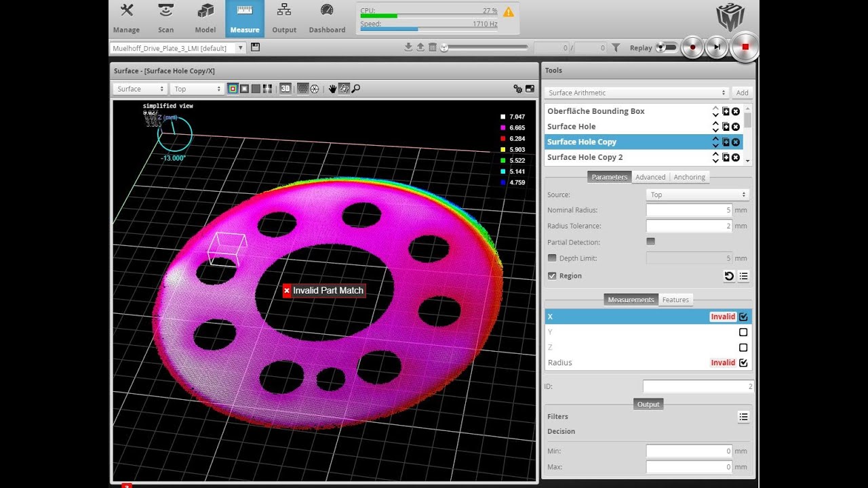Screen dimensions: 868x488
Task: Select the four-quadrant intensity overlay view icon
Action: [267, 89]
